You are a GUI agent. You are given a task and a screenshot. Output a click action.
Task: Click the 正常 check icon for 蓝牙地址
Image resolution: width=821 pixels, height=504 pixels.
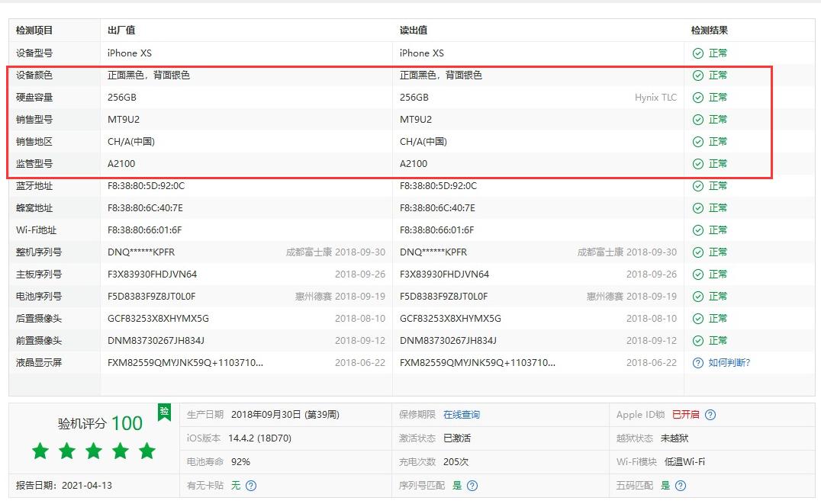[x=697, y=185]
